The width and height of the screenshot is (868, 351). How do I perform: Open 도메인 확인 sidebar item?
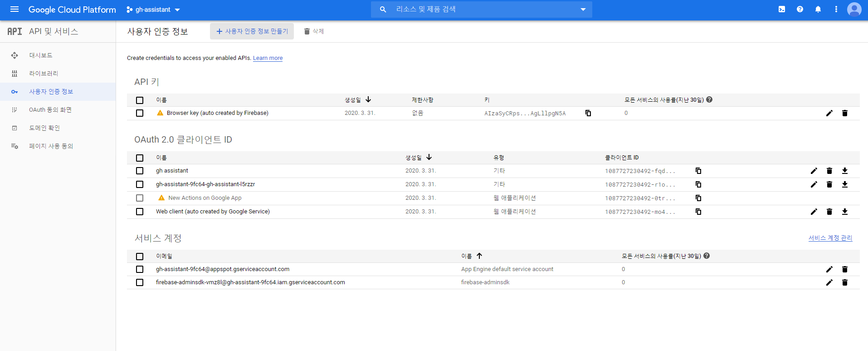[58, 128]
